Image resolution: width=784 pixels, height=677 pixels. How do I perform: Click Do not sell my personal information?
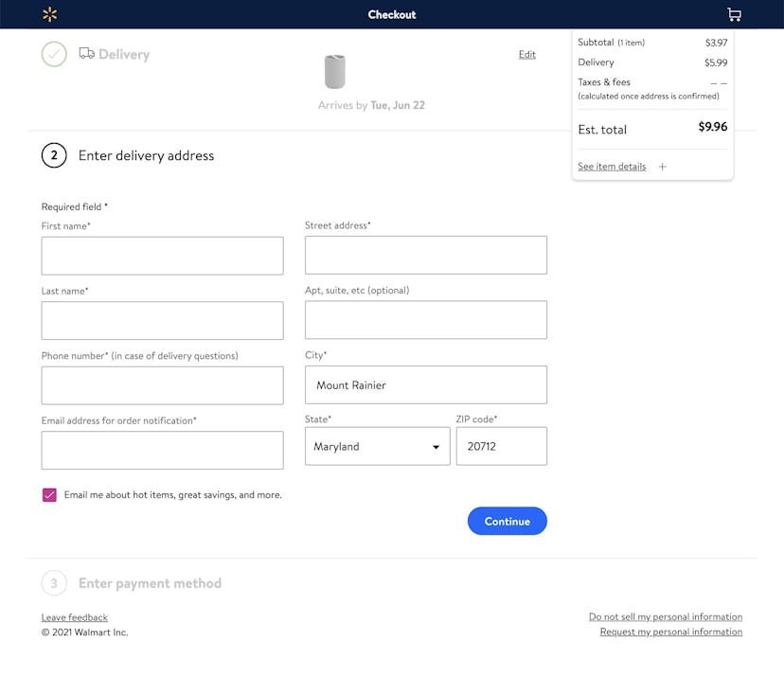pyautogui.click(x=666, y=616)
